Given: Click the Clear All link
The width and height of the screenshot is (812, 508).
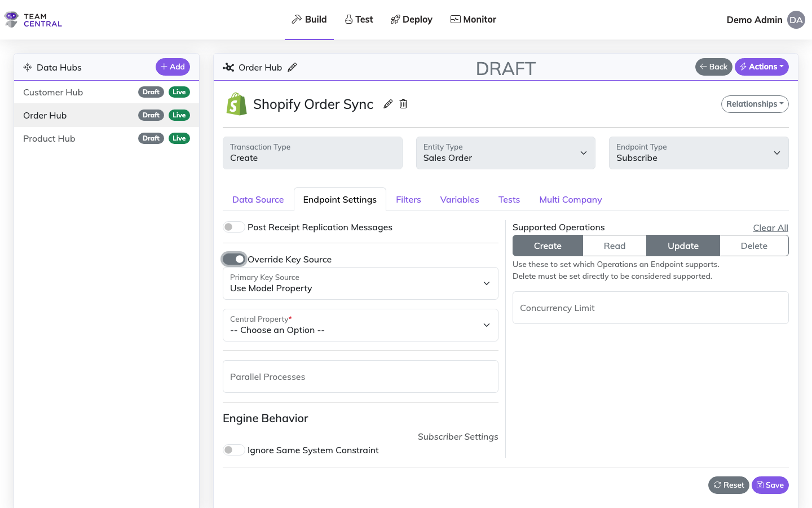Looking at the screenshot, I should click(770, 227).
